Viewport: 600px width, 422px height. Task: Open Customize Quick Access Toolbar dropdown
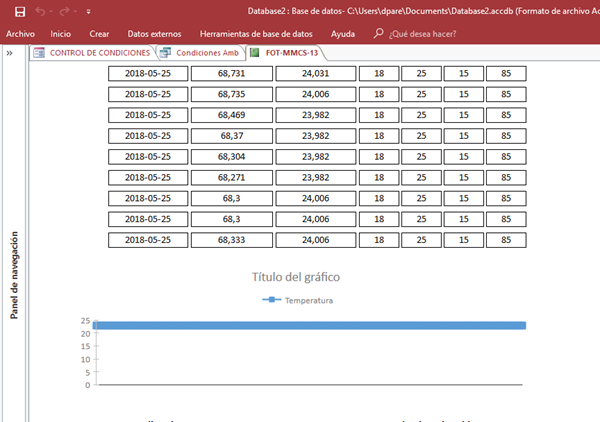coord(88,11)
